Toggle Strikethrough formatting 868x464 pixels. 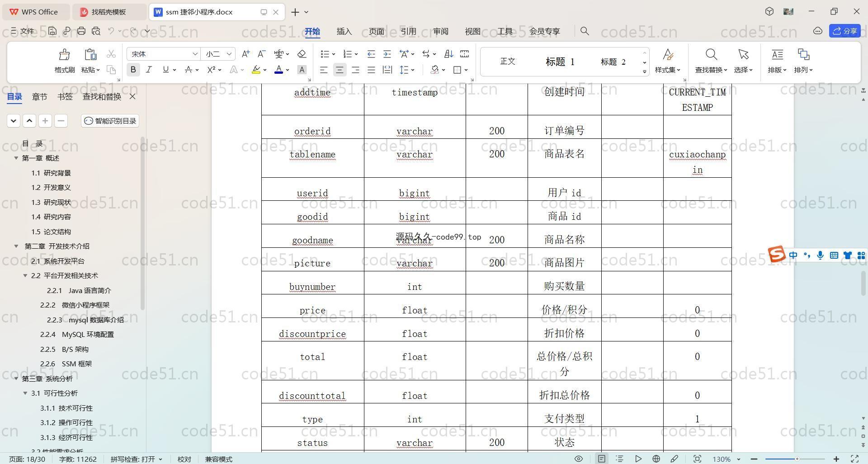[x=189, y=70]
